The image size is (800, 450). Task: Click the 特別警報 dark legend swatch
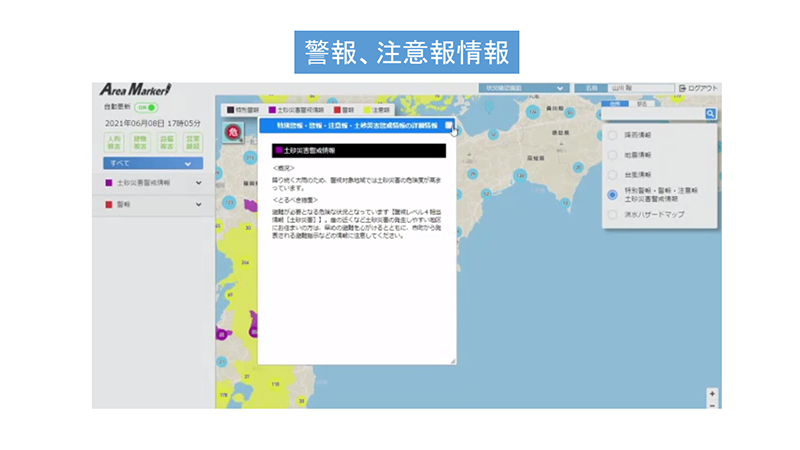(x=231, y=110)
